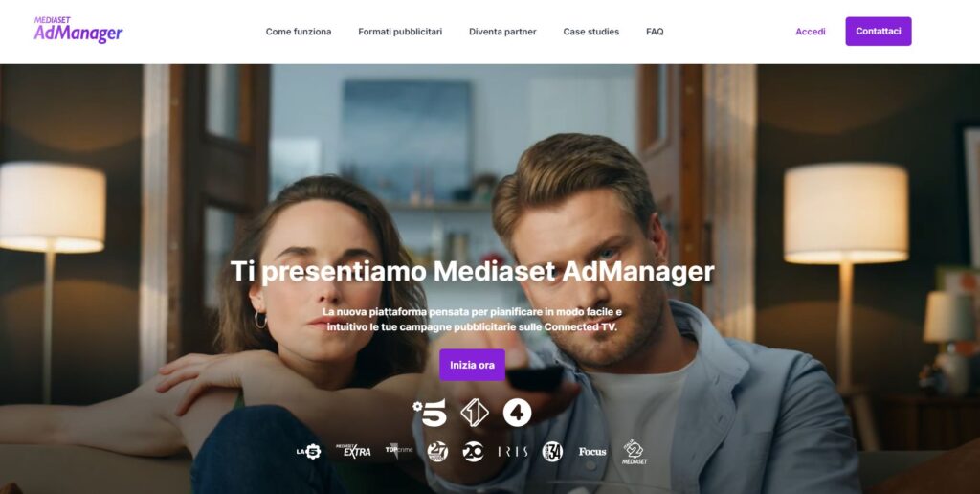980x494 pixels.
Task: Click the purple Contattaci button
Action: pyautogui.click(x=879, y=32)
